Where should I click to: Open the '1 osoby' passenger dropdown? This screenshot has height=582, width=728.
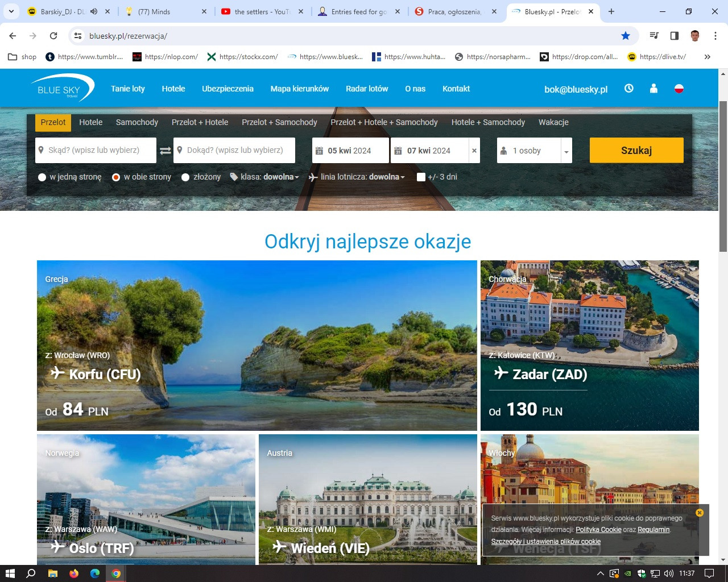click(534, 151)
